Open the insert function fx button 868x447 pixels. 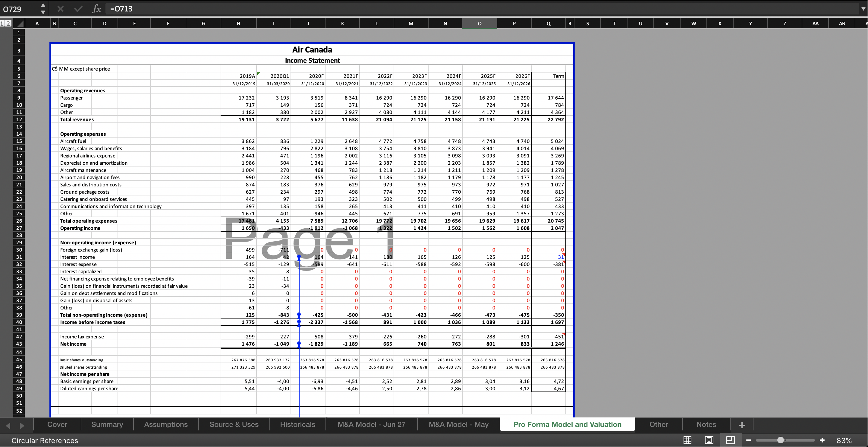[x=96, y=9]
